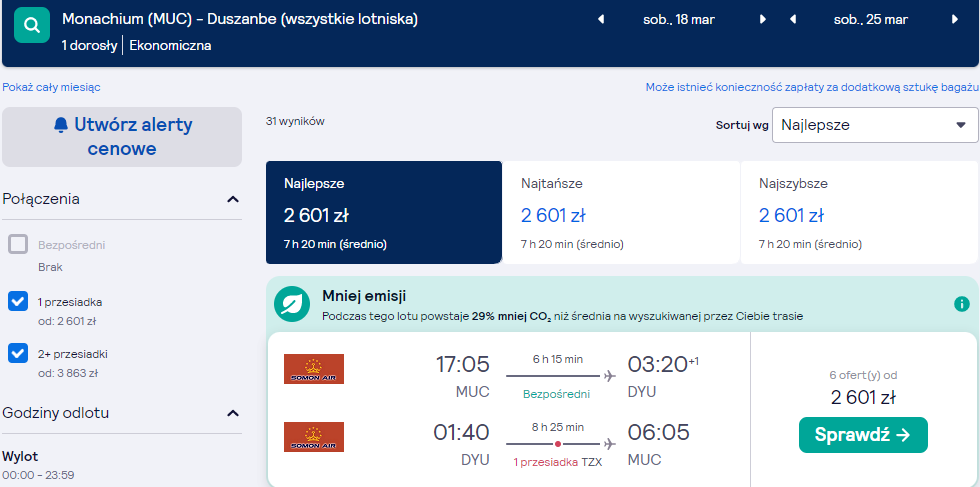980x487 pixels.
Task: Collapse the Połączenia filter section
Action: pyautogui.click(x=233, y=200)
